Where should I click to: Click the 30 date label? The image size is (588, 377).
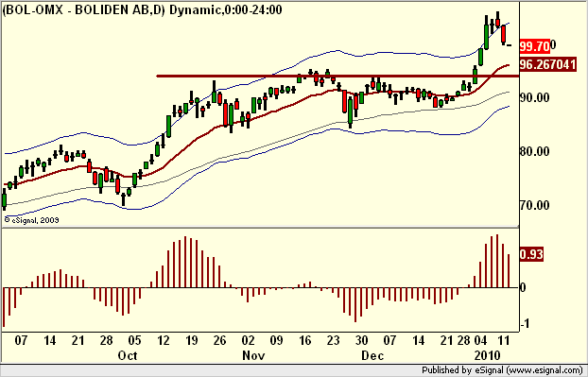[361, 340]
